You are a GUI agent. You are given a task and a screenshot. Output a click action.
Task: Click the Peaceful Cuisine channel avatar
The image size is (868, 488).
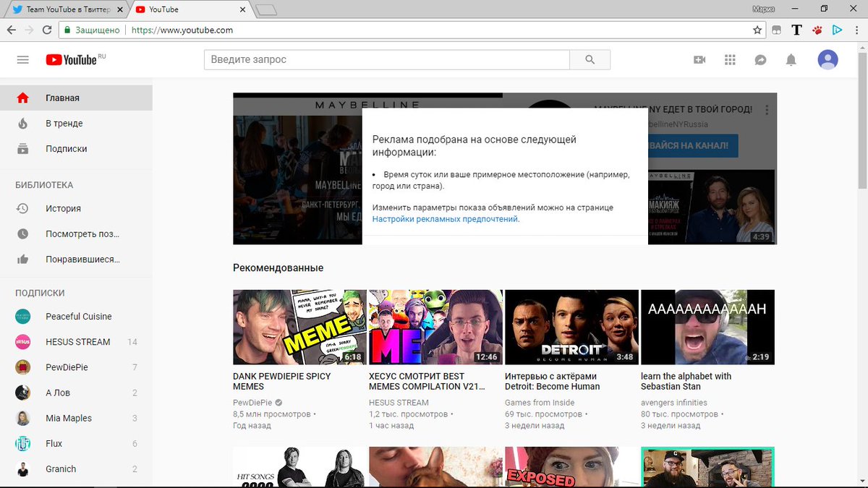[x=22, y=317]
